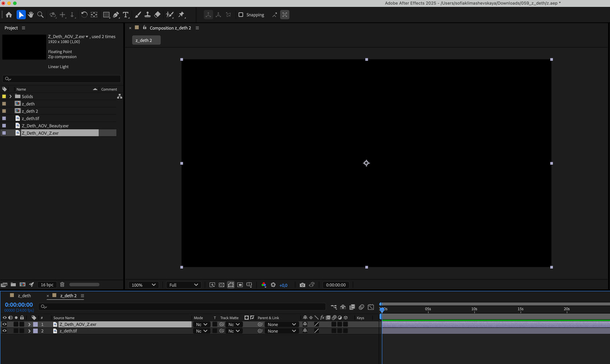Select the Zoom tool in toolbar
610x364 pixels.
[40, 15]
